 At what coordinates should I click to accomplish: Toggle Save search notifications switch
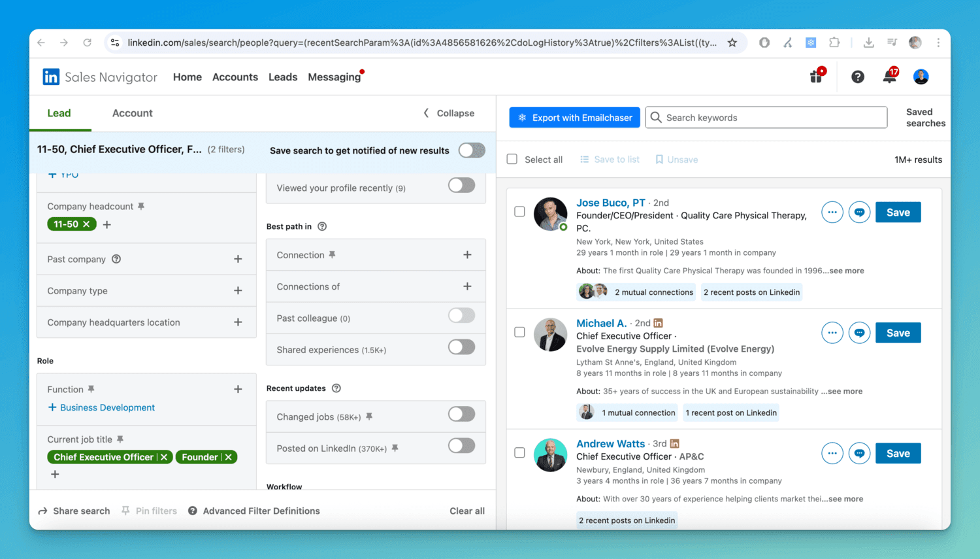[472, 150]
